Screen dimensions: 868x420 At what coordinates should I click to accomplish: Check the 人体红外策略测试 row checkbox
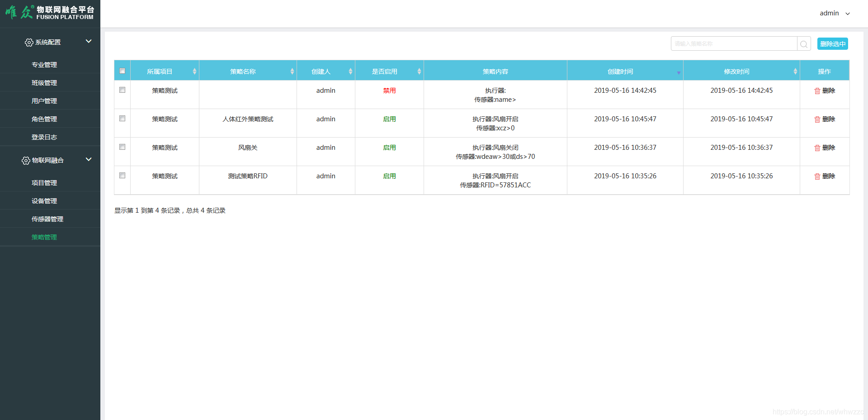[122, 119]
